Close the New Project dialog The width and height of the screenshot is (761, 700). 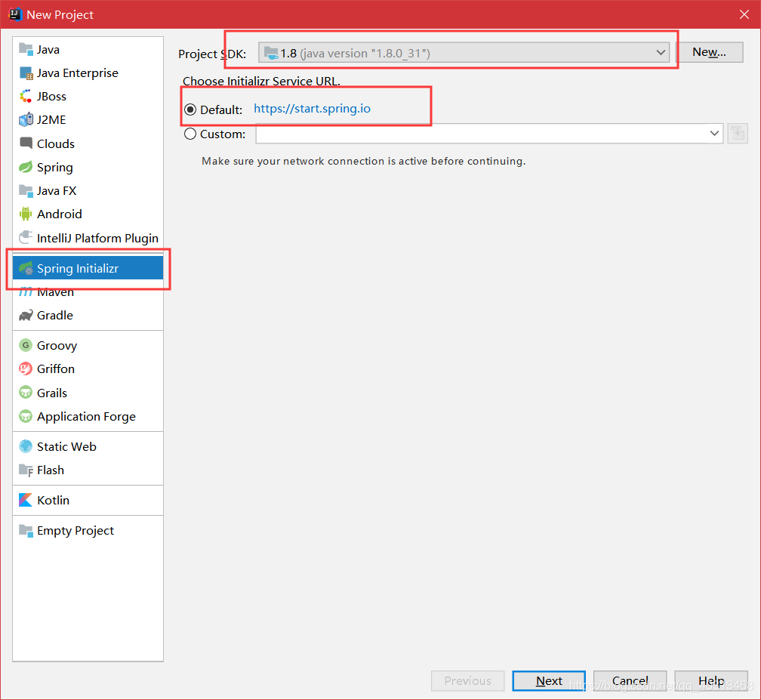pos(744,14)
